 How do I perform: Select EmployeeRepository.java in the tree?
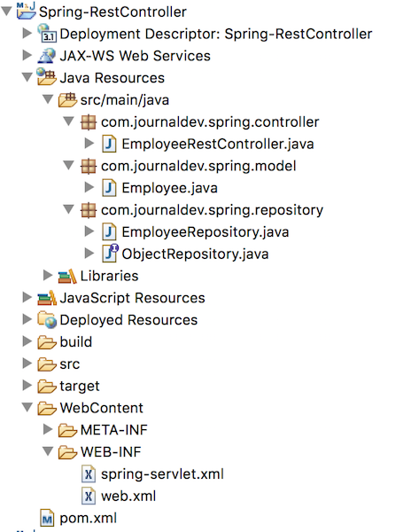[206, 232]
